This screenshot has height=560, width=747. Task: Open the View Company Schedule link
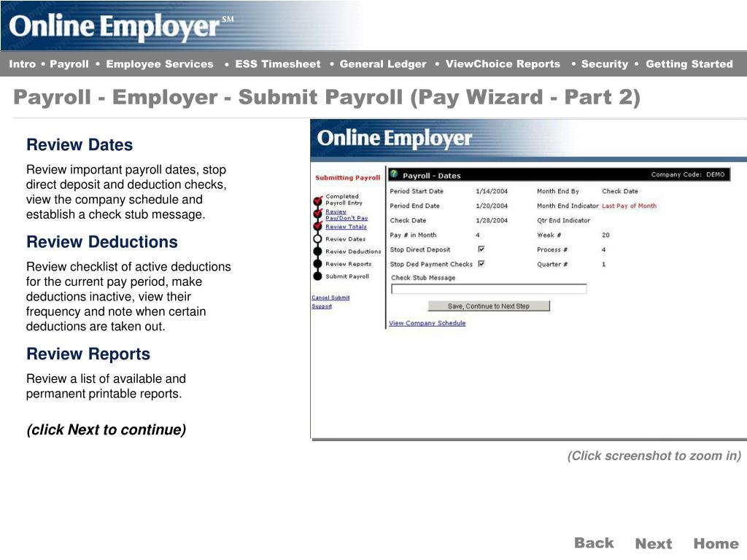click(x=427, y=323)
